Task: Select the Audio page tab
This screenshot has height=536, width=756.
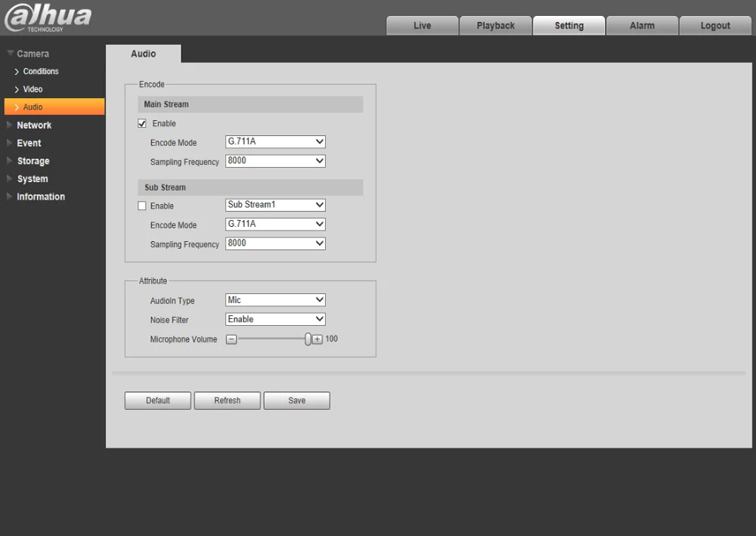Action: pyautogui.click(x=143, y=54)
